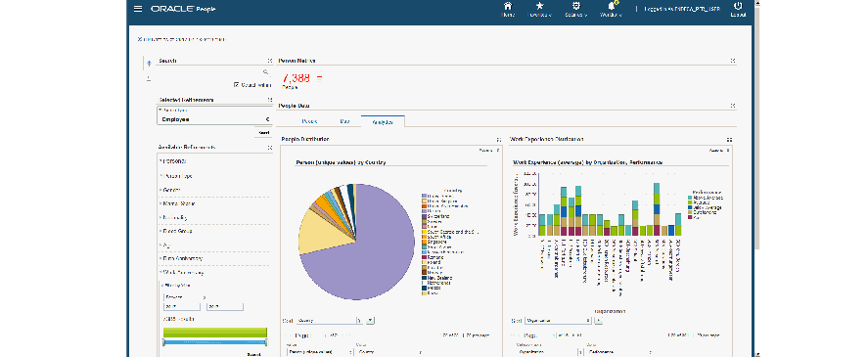The width and height of the screenshot is (868, 357).
Task: Open People Distribution panel layout options
Action: [x=499, y=140]
